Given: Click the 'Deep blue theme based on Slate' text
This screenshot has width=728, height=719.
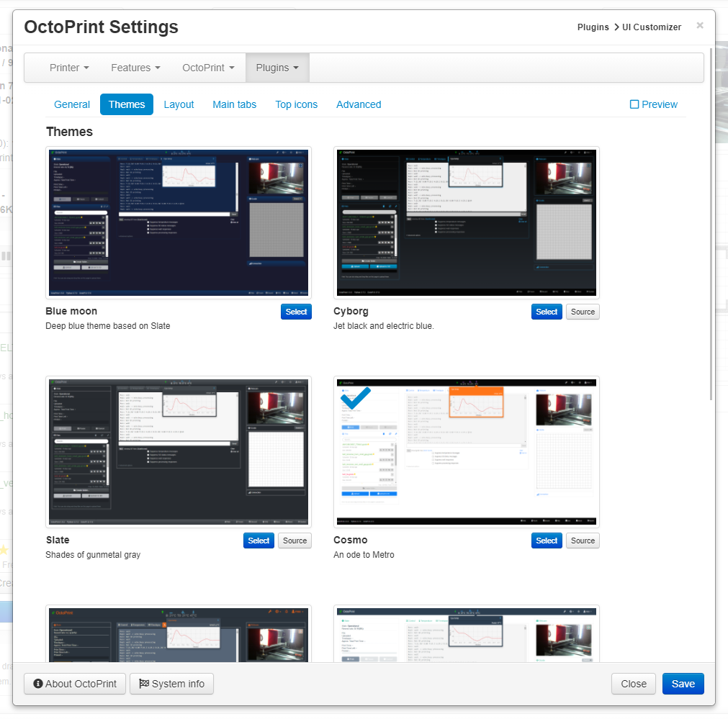Looking at the screenshot, I should coord(108,326).
